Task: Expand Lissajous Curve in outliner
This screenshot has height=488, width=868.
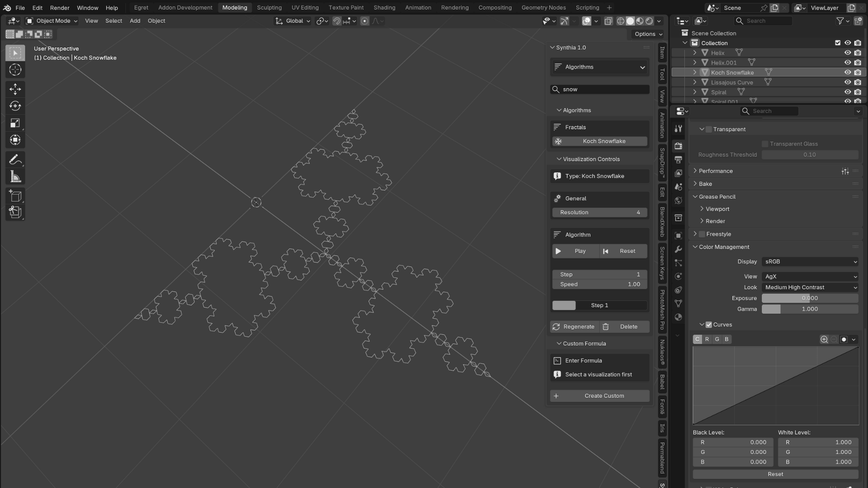Action: [695, 82]
